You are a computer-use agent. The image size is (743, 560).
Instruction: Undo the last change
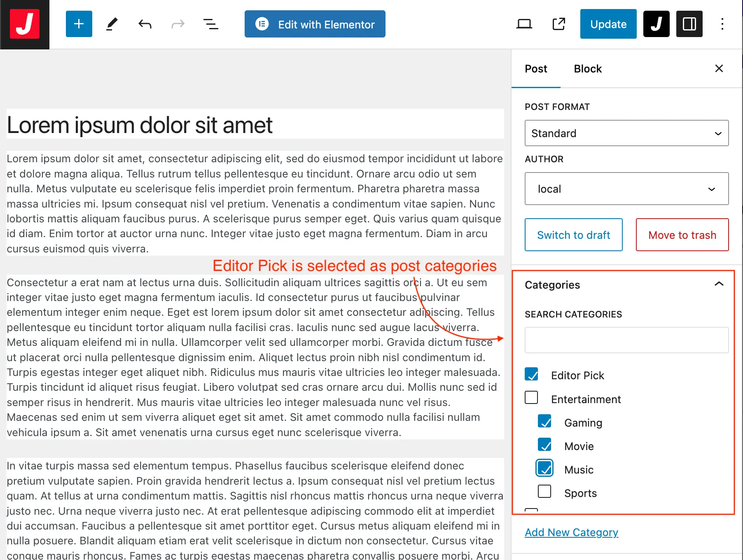(x=145, y=24)
